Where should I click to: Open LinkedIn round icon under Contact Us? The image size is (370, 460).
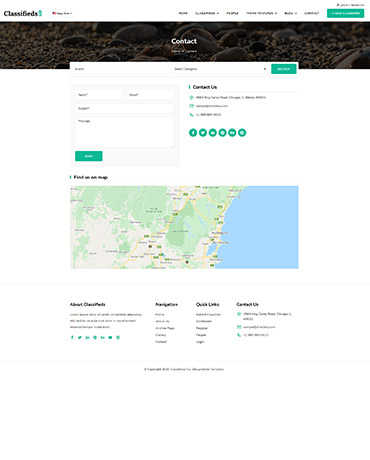[213, 133]
